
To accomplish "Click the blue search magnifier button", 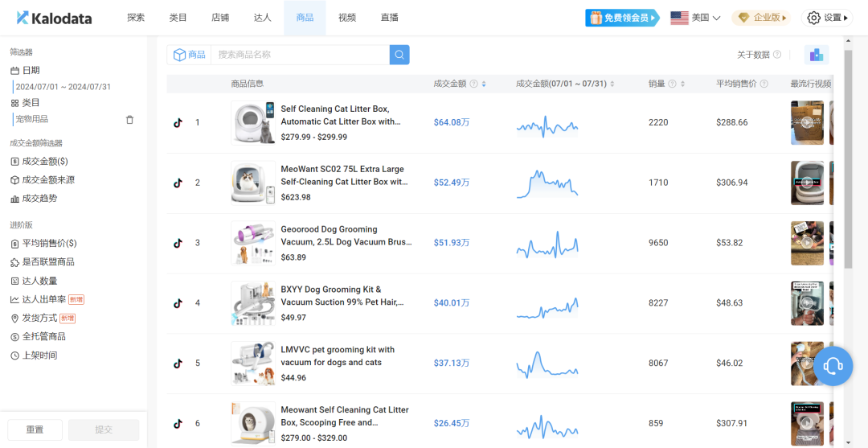I will click(x=399, y=55).
